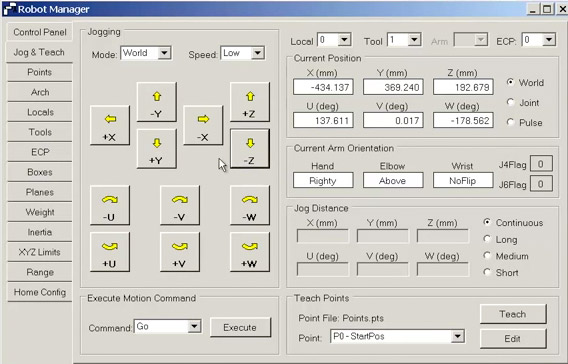Click the V (deg) current position field

393,121
